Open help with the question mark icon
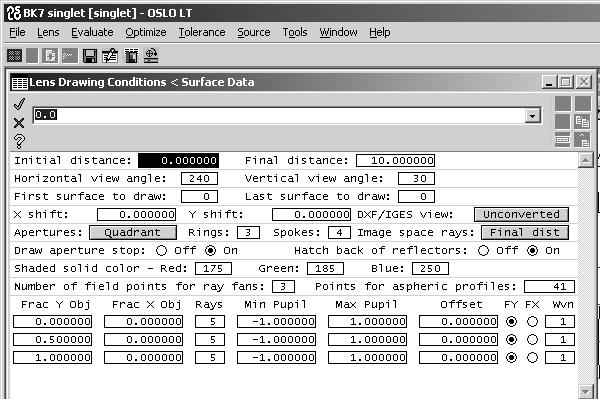Viewport: 600px width, 399px height. (19, 141)
